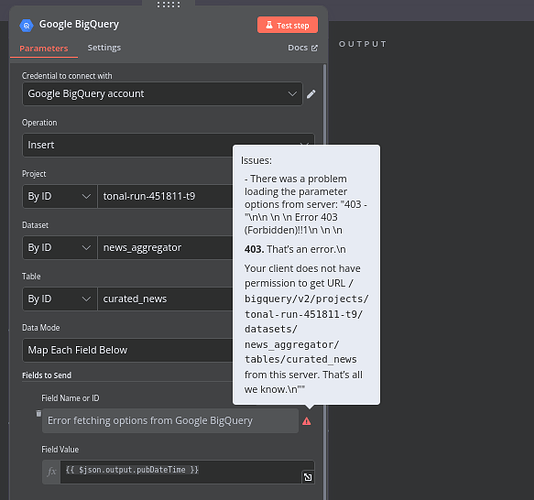This screenshot has width=534, height=500.
Task: Click the table field curated_news
Action: [165, 299]
